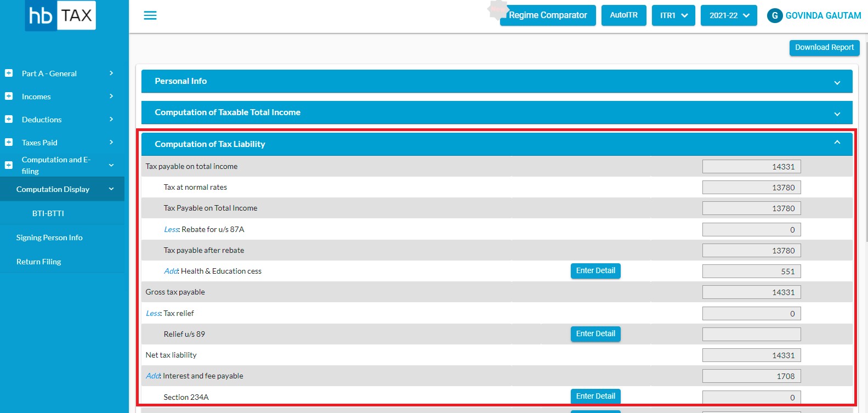Click the plus icon beside Computation and E-filing
The image size is (868, 413).
pos(9,165)
